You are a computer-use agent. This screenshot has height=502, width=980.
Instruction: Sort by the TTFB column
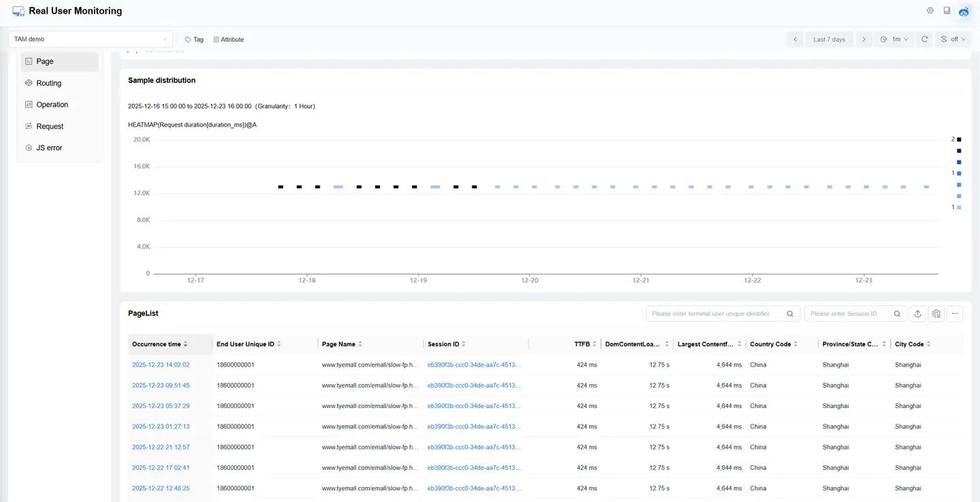594,344
